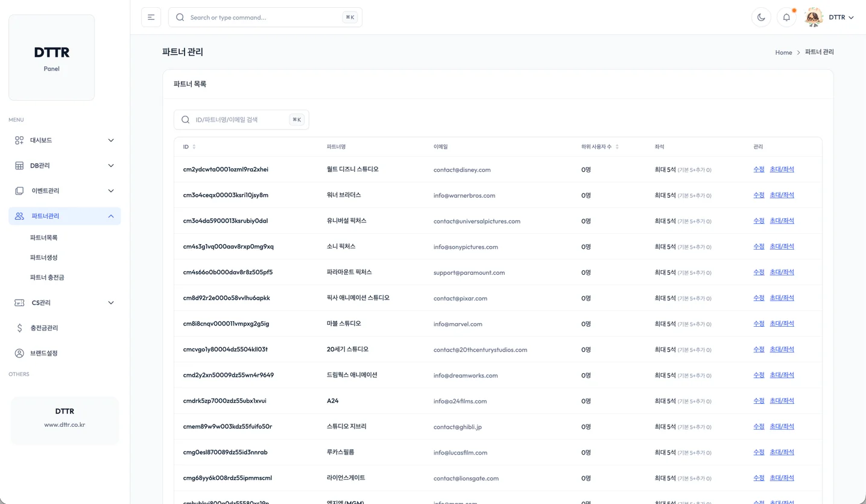Open the 파트너생성 submenu item
The height and width of the screenshot is (504, 866).
click(44, 257)
